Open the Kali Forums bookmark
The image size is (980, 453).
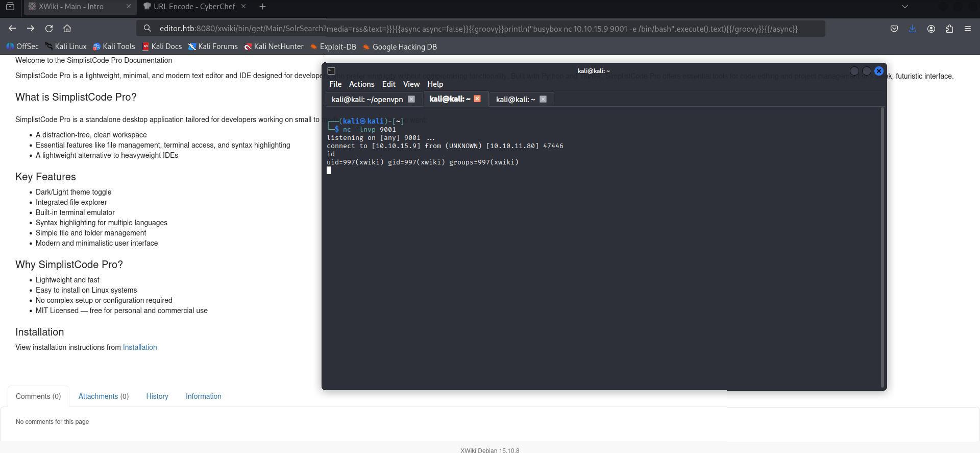point(213,46)
